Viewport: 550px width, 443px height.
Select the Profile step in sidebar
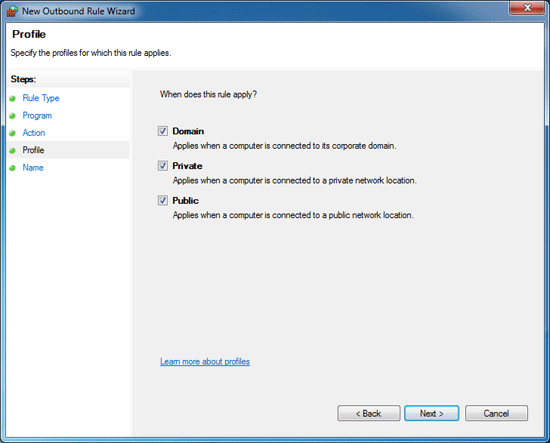[x=33, y=150]
